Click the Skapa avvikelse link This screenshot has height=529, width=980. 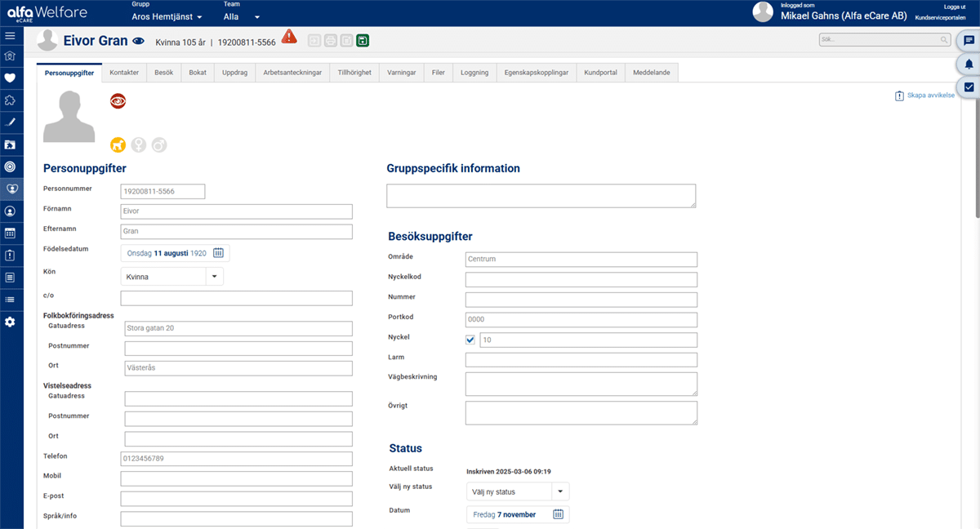(929, 95)
